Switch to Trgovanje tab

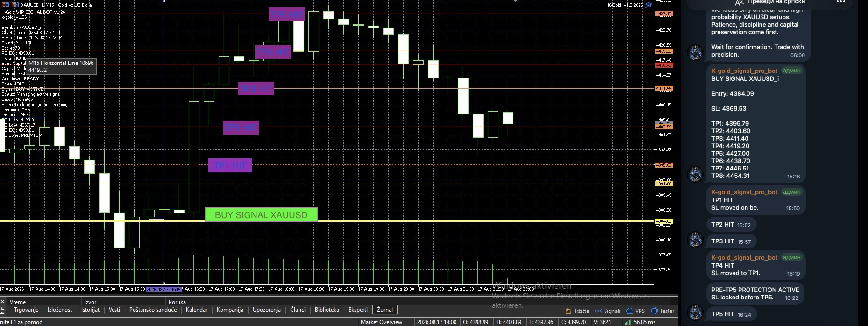(26, 310)
